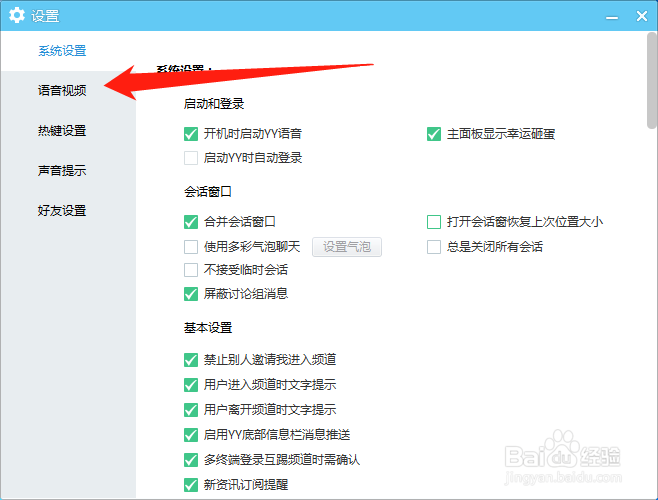Viewport: 658px width, 500px height.
Task: Toggle 新资讯订阅提醒 checkbox
Action: click(191, 485)
